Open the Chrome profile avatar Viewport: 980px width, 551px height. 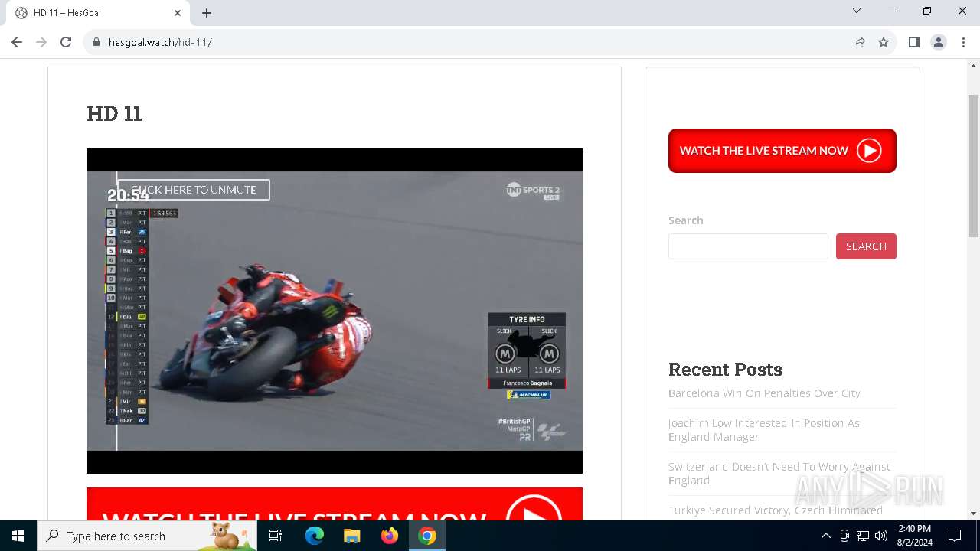pos(939,42)
